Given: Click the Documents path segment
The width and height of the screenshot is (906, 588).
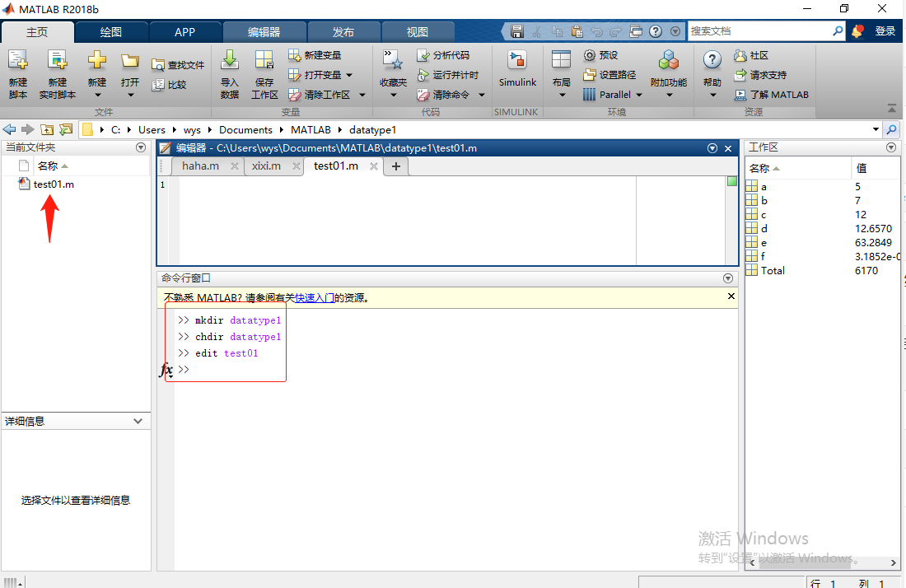Looking at the screenshot, I should point(245,130).
